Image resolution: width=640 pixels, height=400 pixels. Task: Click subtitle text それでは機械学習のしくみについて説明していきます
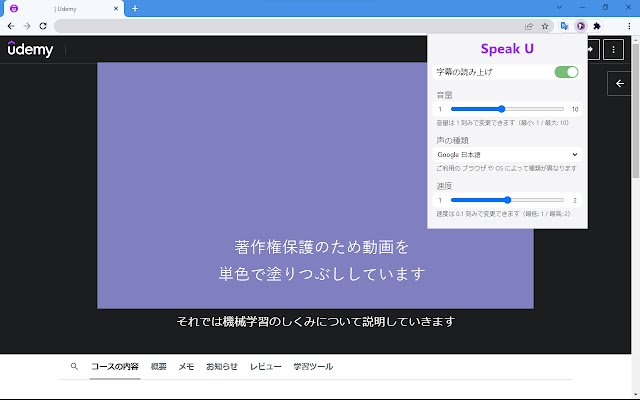click(x=316, y=322)
